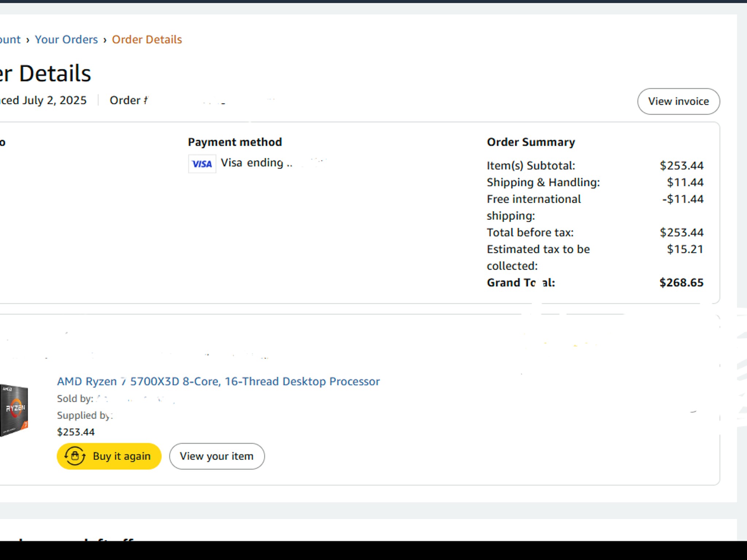The width and height of the screenshot is (747, 560).
Task: Click the Estimated tax amount $15.21
Action: (685, 249)
